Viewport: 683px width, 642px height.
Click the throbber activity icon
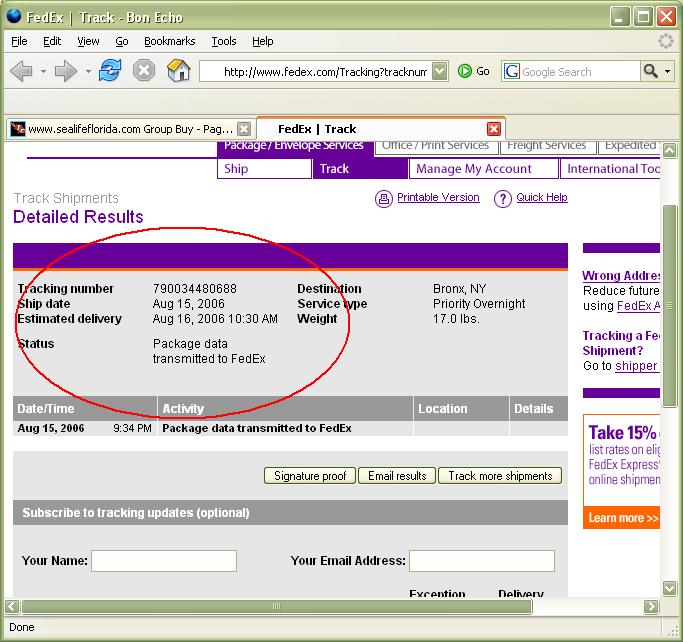coord(665,41)
